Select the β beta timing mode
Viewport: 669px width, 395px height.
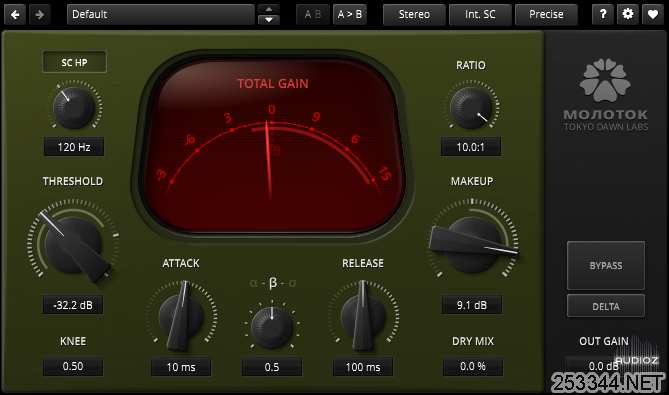273,283
